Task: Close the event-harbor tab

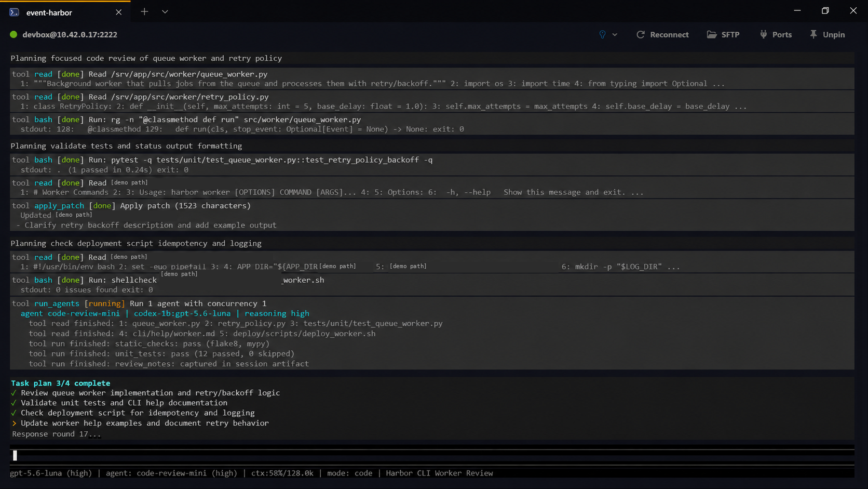Action: (x=118, y=12)
